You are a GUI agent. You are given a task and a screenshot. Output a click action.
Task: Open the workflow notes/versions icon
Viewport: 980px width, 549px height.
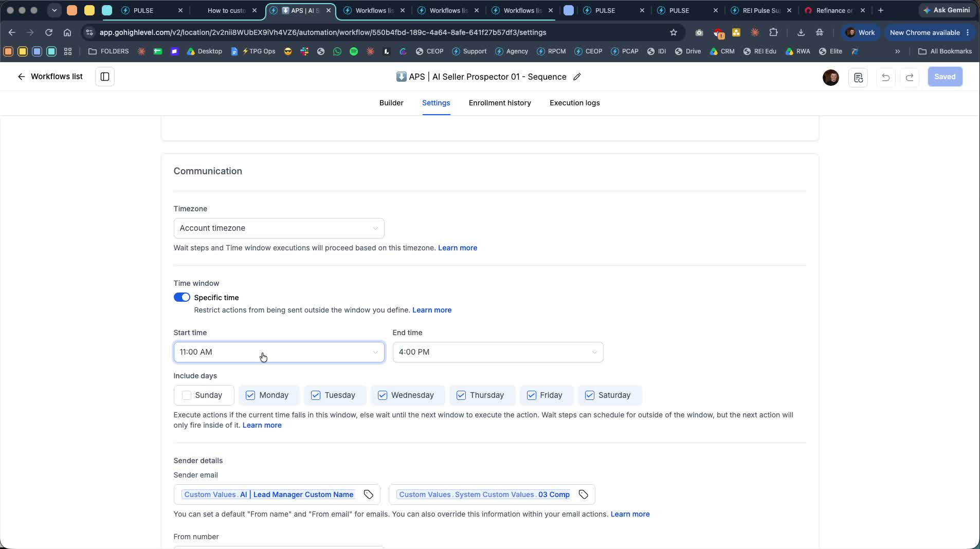(x=858, y=77)
